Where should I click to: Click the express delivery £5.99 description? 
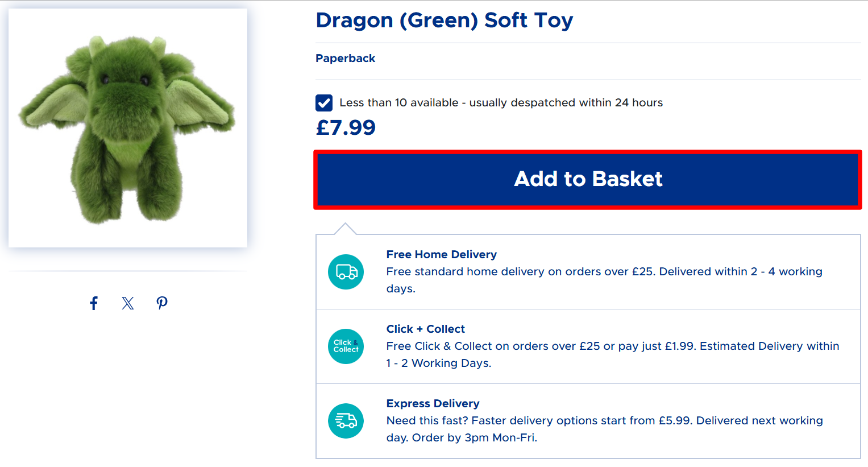click(x=604, y=421)
